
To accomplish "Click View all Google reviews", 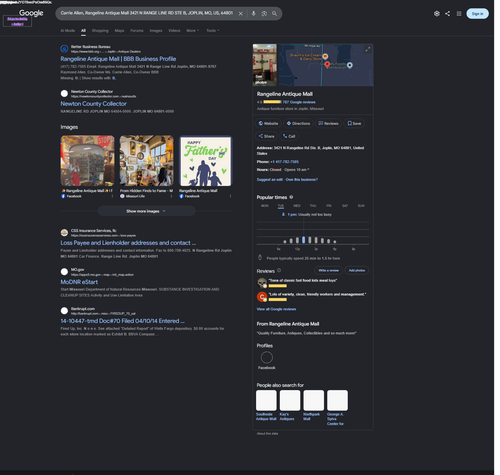I will [276, 309].
